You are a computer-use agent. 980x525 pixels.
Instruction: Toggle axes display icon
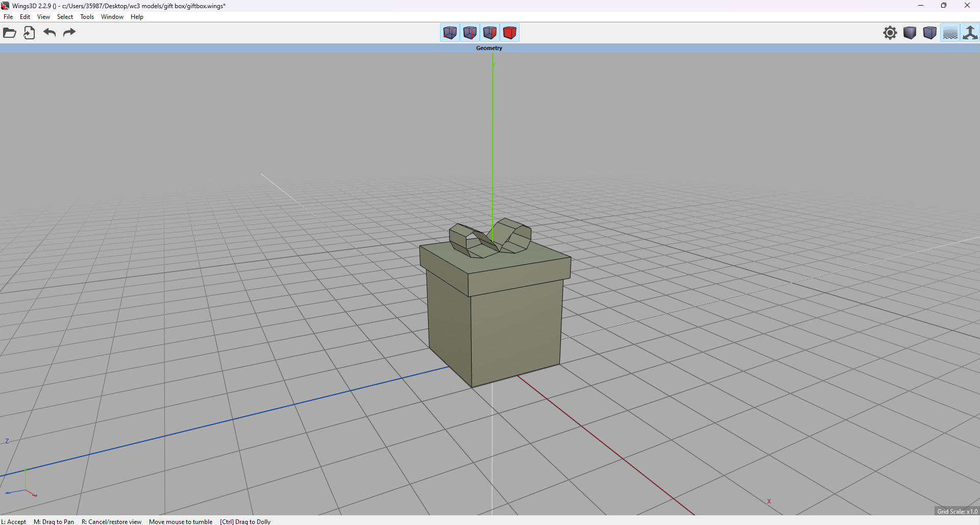tap(970, 33)
